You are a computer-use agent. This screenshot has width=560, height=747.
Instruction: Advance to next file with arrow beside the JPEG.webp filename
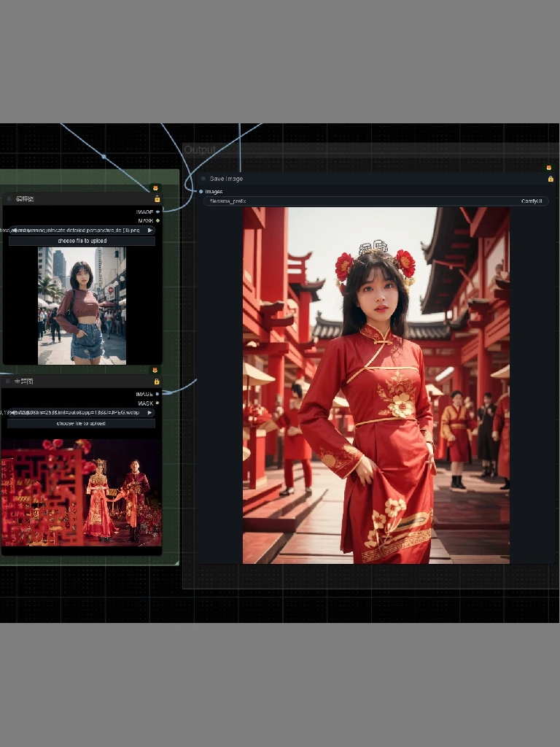(x=149, y=413)
